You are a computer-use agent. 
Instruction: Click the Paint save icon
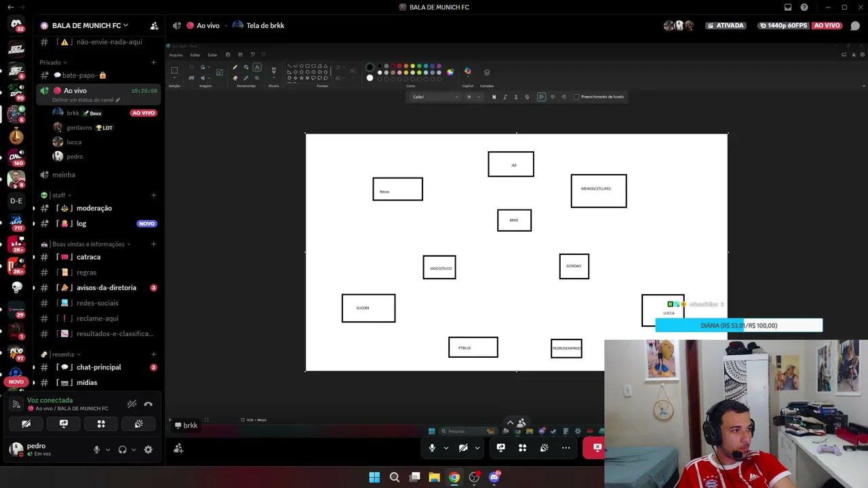pyautogui.click(x=228, y=55)
